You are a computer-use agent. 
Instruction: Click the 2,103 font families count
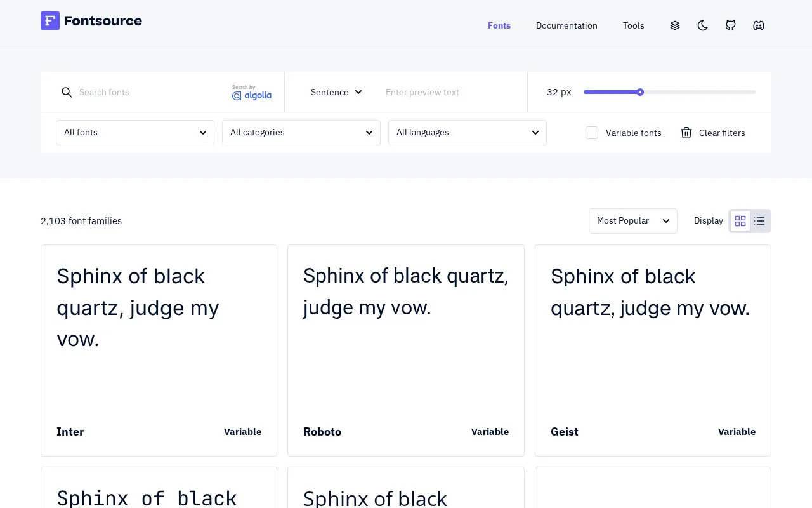pyautogui.click(x=81, y=221)
